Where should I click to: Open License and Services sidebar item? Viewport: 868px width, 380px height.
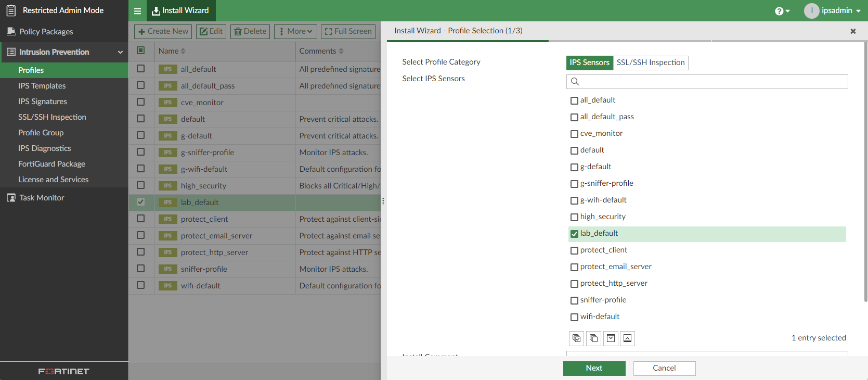[64, 180]
